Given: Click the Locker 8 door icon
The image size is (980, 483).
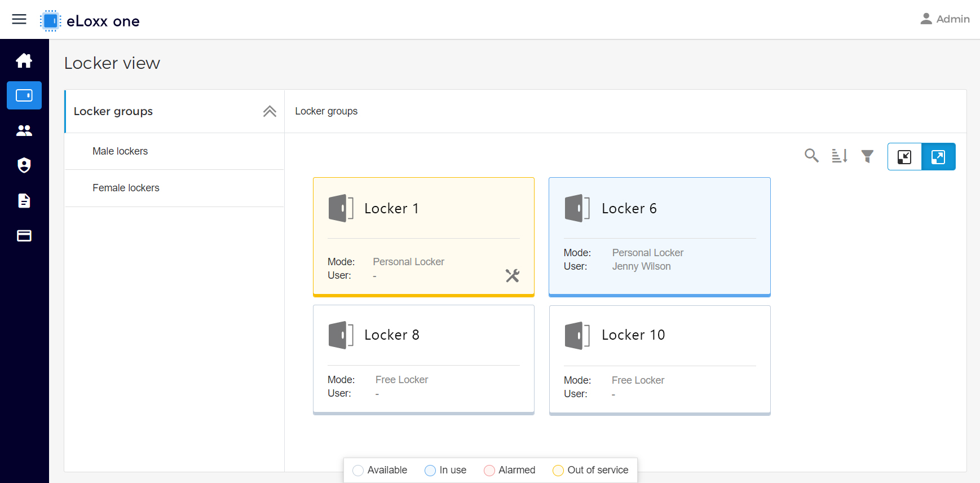Looking at the screenshot, I should 341,335.
